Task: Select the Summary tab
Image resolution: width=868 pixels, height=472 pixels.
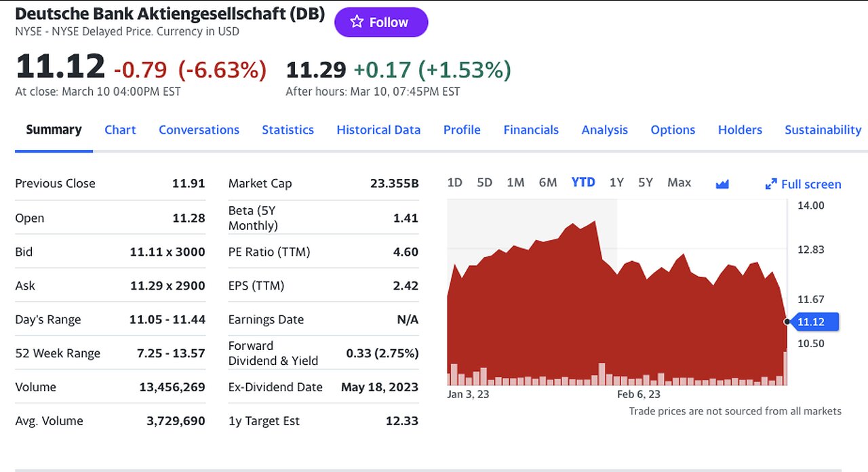Action: [54, 130]
